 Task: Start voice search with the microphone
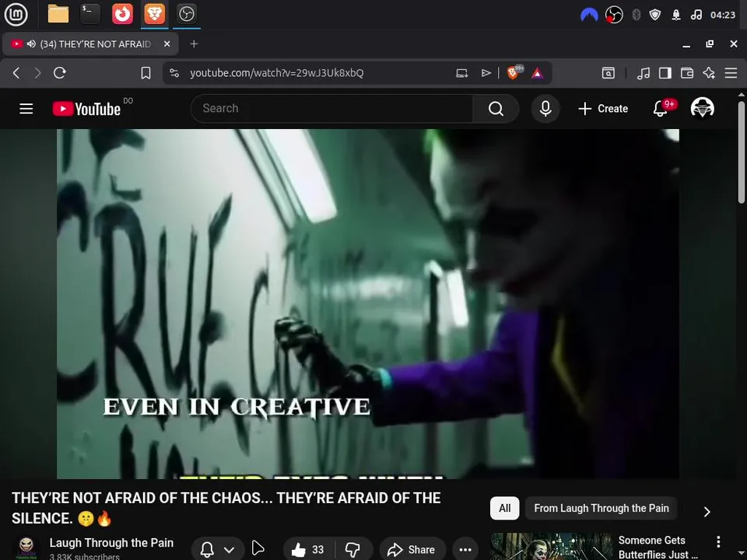click(545, 109)
